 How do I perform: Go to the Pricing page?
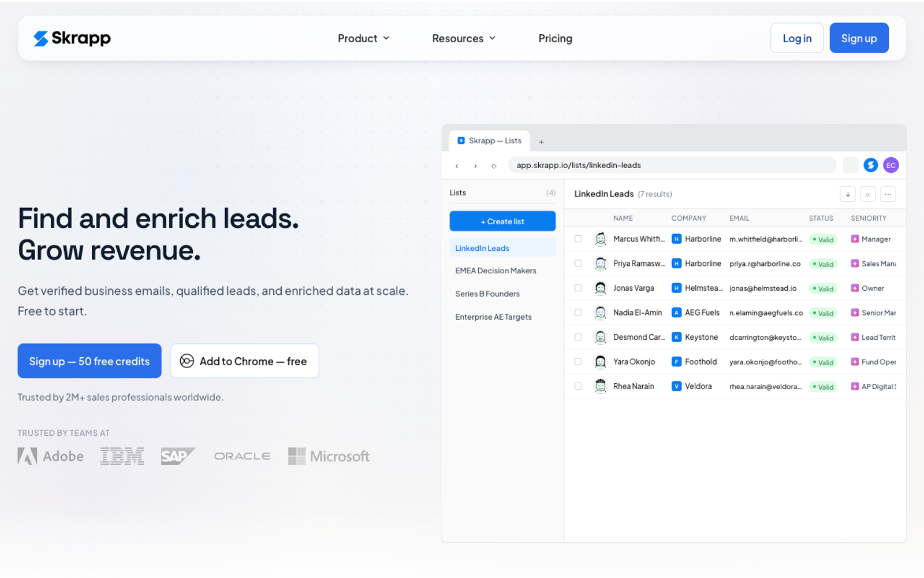555,38
